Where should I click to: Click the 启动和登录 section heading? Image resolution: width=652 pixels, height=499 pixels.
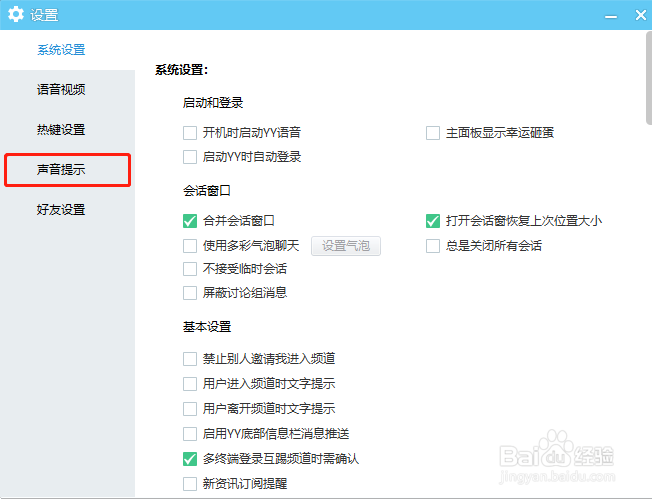pos(213,103)
